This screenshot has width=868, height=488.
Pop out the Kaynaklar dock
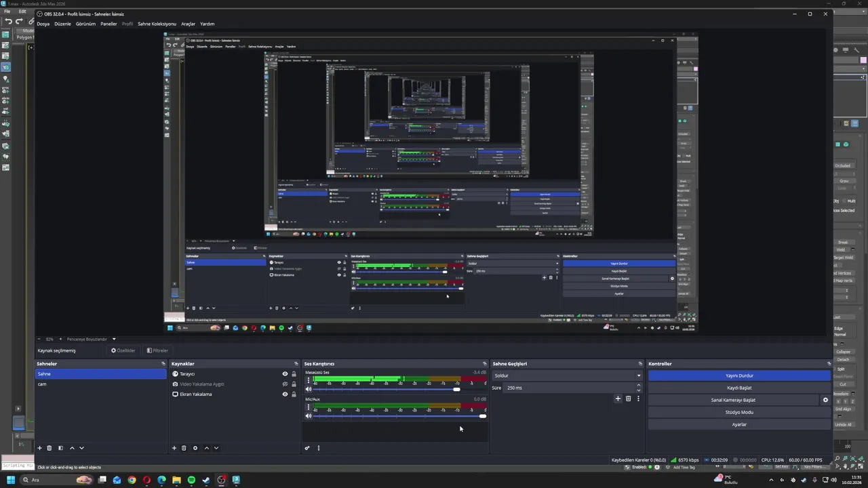pyautogui.click(x=296, y=364)
